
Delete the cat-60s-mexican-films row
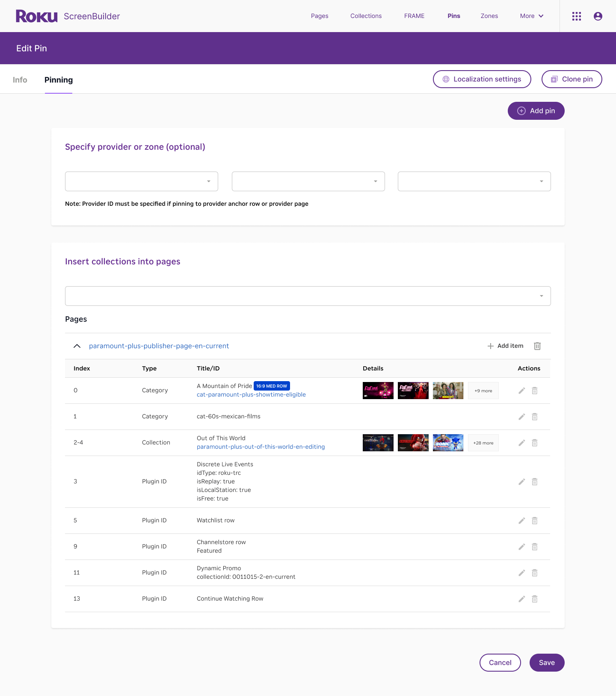pyautogui.click(x=535, y=417)
